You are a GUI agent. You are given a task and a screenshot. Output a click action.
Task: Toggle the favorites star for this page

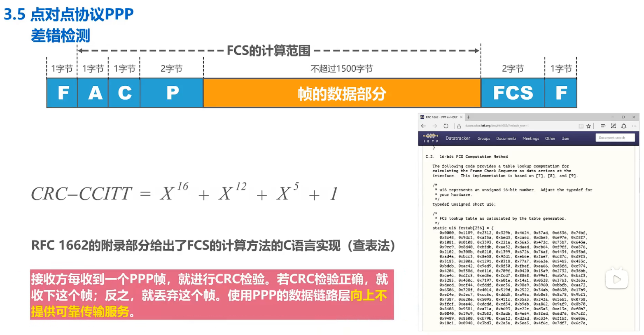(x=588, y=126)
